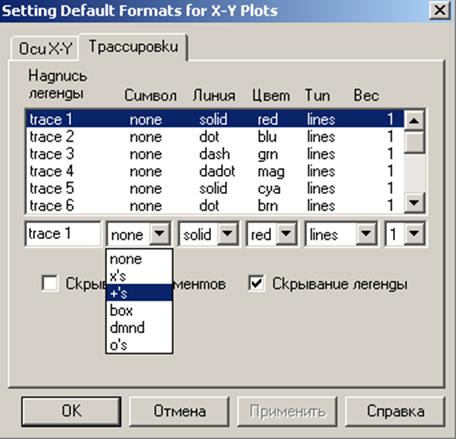
Task: Click the trace list scroll-down arrow
Action: [414, 202]
